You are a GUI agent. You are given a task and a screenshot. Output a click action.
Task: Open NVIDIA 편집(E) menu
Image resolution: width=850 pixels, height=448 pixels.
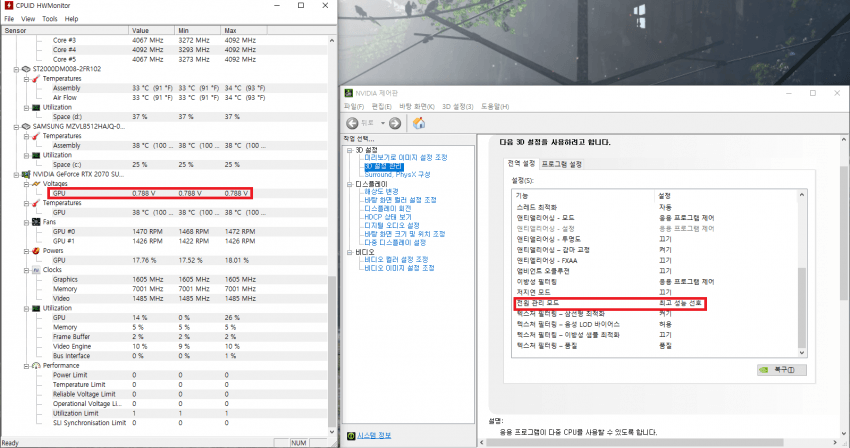[382, 106]
